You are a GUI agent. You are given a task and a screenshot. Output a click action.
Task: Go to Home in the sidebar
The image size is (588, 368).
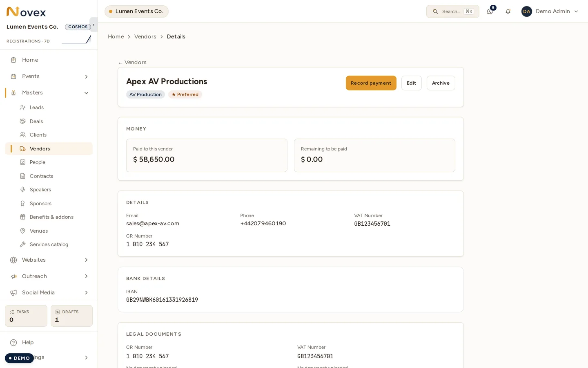[49, 60]
